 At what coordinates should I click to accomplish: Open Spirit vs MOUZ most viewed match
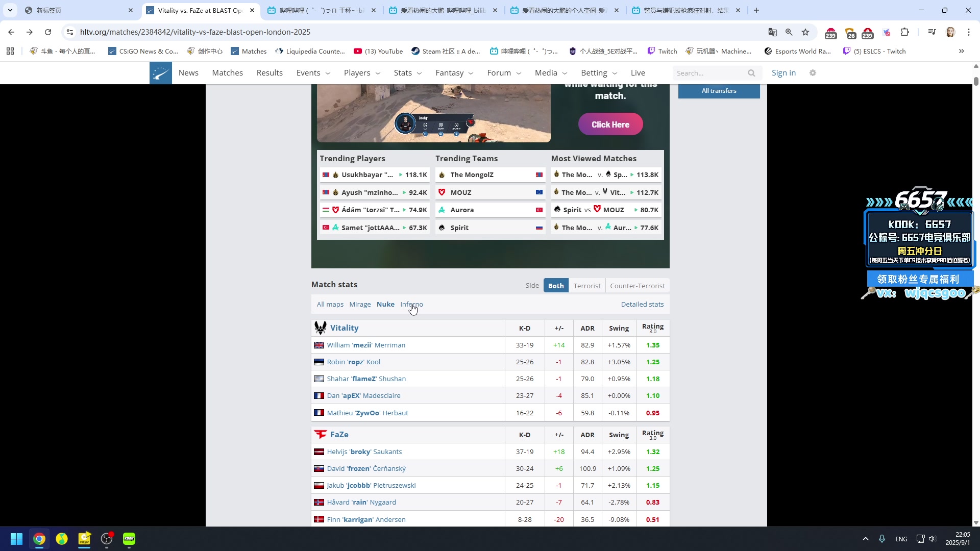(x=606, y=210)
